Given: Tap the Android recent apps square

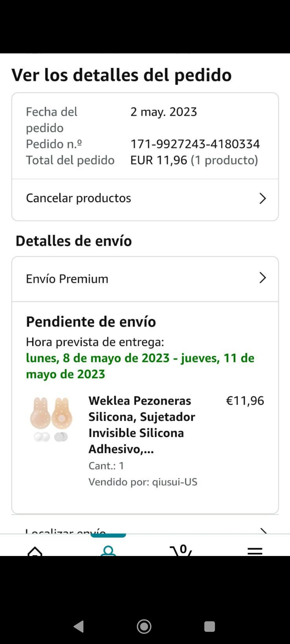Looking at the screenshot, I should coord(209,627).
